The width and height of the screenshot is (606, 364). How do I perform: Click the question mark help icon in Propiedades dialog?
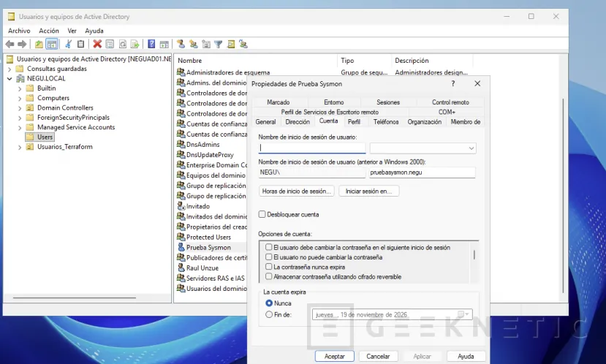(453, 83)
